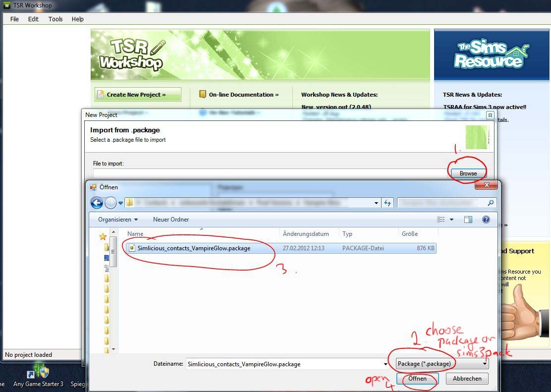Click the Dateiname input field
The width and height of the screenshot is (551, 392).
coord(284,364)
